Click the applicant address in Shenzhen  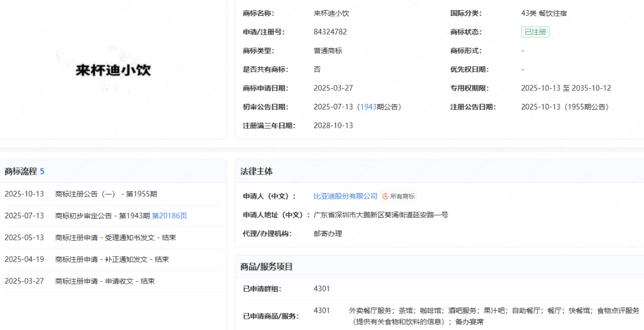(380, 214)
